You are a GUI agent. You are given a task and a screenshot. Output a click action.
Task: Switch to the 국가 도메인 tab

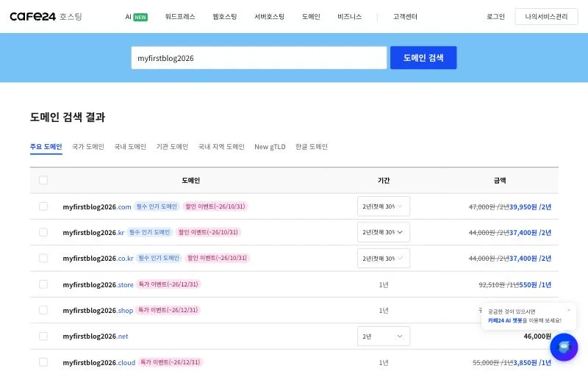point(87,147)
